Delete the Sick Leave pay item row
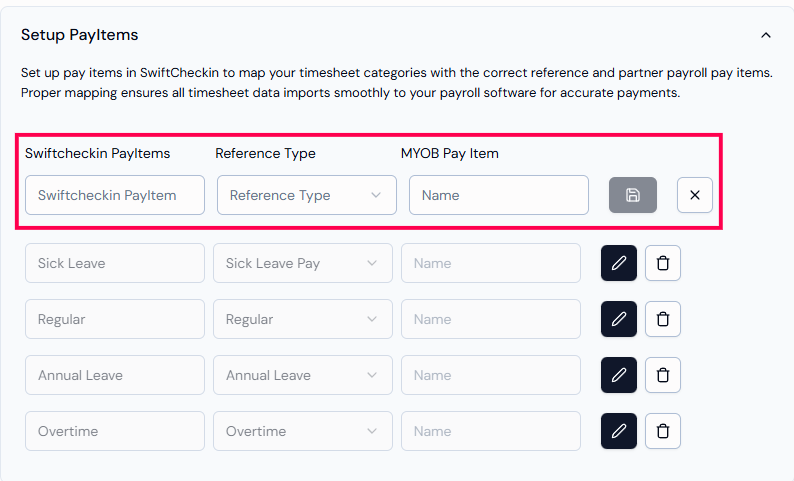Image resolution: width=794 pixels, height=481 pixels. (662, 263)
